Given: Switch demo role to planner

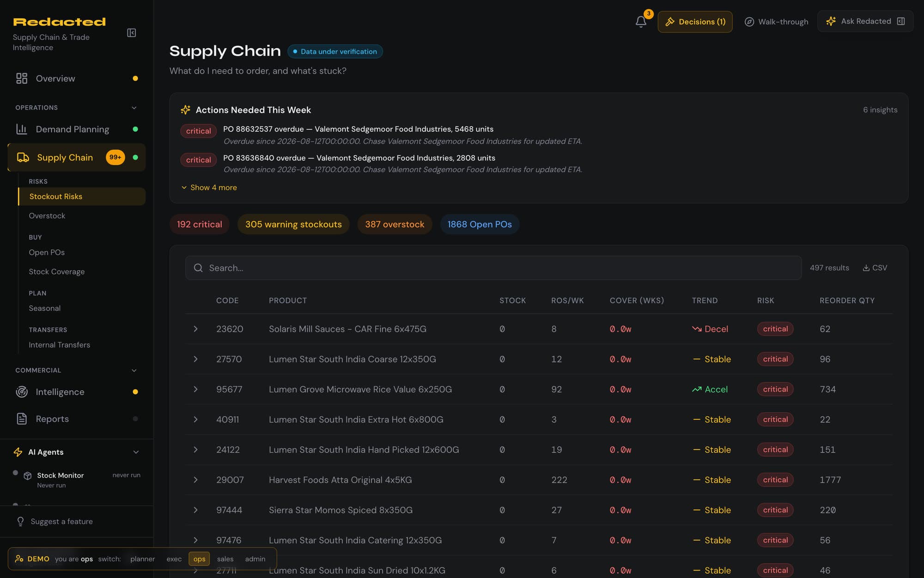Looking at the screenshot, I should pyautogui.click(x=142, y=559).
